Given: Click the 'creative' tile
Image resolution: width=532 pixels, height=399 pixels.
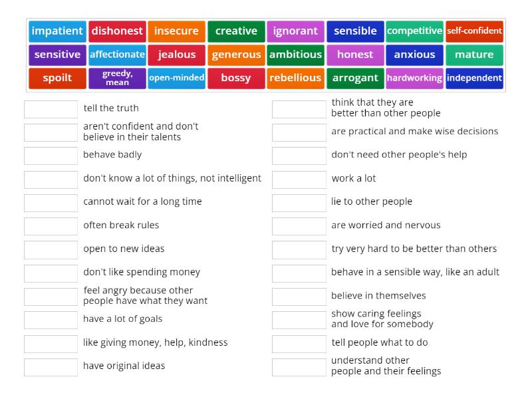Looking at the screenshot, I should [236, 31].
